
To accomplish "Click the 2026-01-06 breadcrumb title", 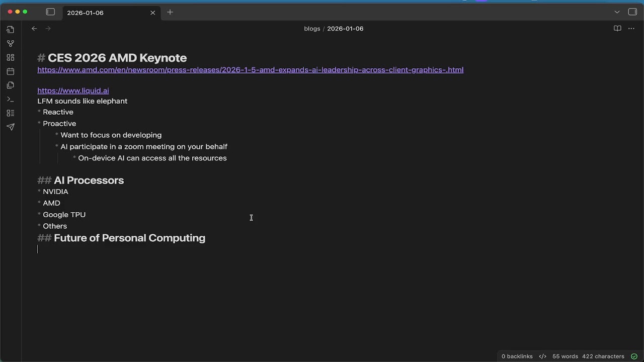I will click(345, 29).
